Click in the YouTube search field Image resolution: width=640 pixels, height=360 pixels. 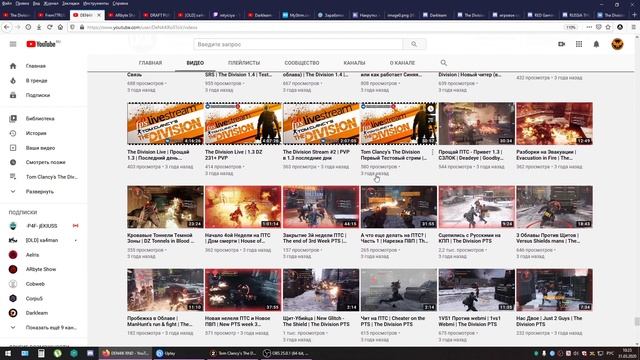[x=298, y=44]
